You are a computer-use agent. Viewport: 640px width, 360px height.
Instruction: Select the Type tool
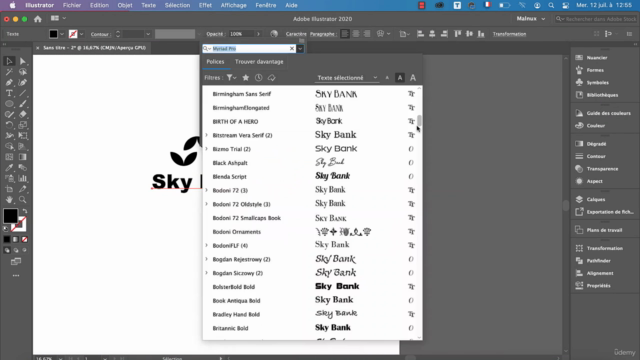[x=9, y=93]
